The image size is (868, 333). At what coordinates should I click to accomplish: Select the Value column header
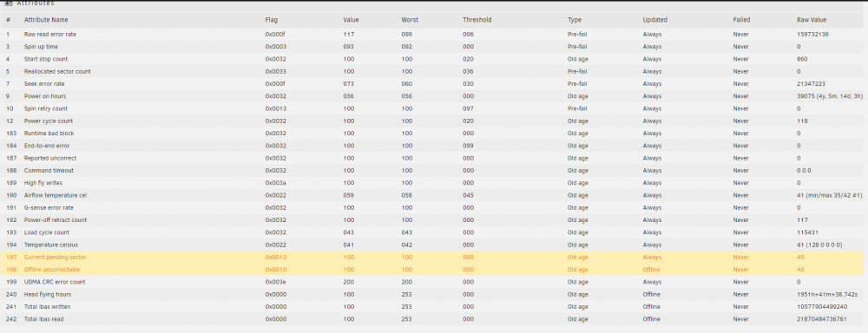[x=351, y=20]
